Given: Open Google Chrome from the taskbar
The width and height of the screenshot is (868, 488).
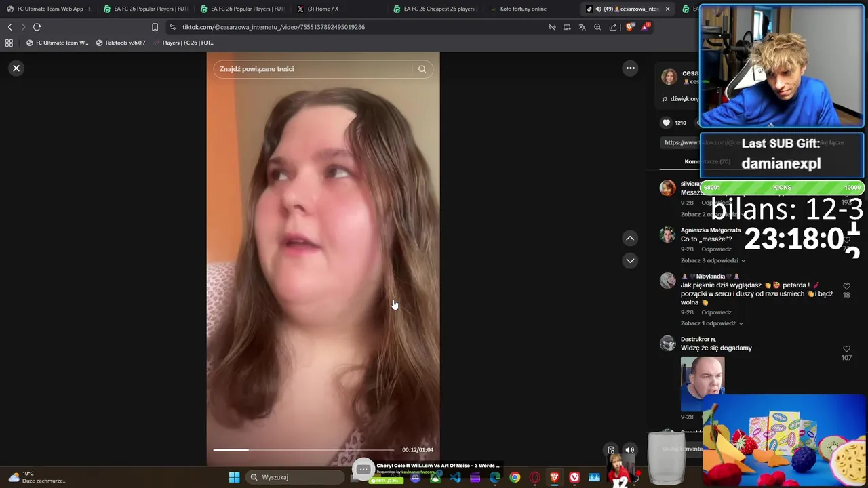Looking at the screenshot, I should tap(515, 477).
